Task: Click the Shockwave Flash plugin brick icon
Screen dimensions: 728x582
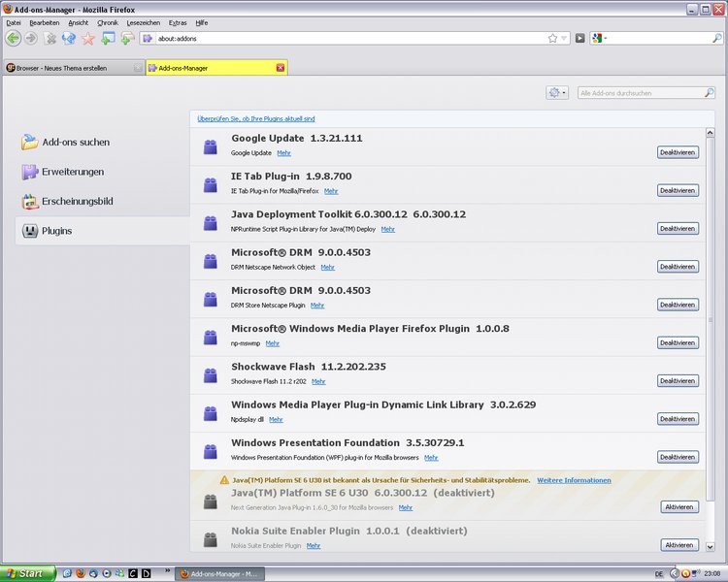Action: (211, 375)
